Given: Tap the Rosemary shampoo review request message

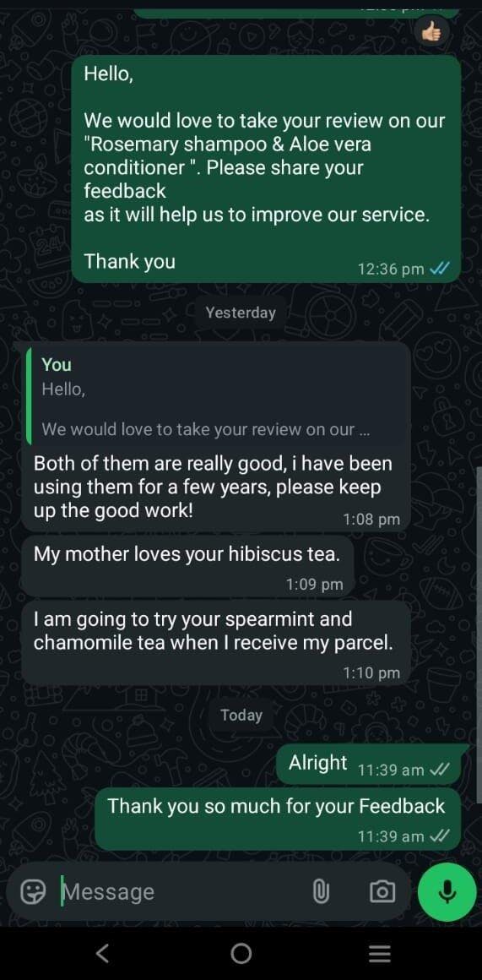Looking at the screenshot, I should (266, 169).
